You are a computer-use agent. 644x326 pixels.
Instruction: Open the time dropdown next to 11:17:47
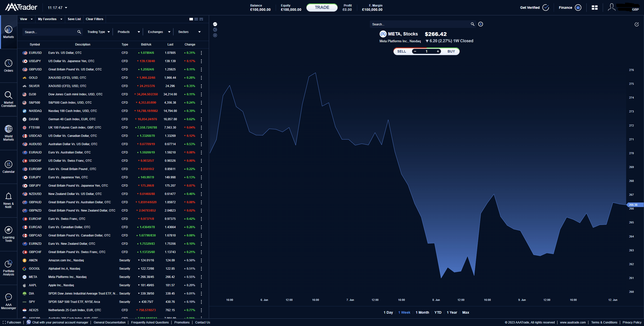click(x=66, y=8)
